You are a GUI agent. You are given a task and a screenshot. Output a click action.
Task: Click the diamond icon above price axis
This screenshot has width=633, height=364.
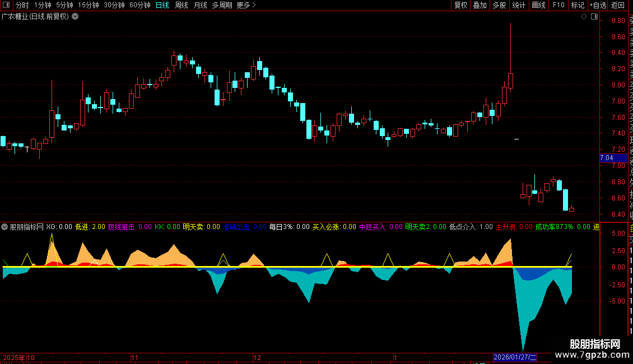tap(584, 17)
